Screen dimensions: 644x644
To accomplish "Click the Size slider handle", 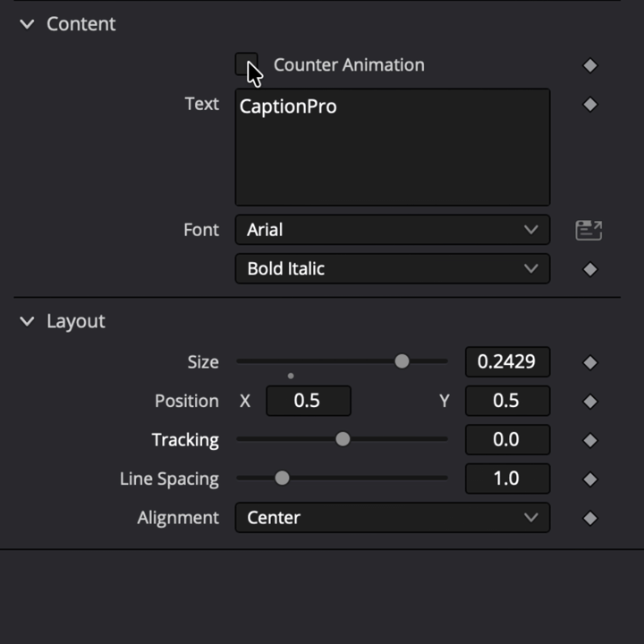I will pos(402,361).
